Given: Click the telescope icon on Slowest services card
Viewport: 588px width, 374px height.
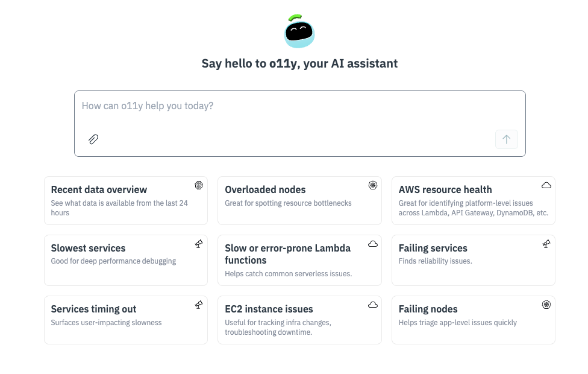Looking at the screenshot, I should (199, 244).
